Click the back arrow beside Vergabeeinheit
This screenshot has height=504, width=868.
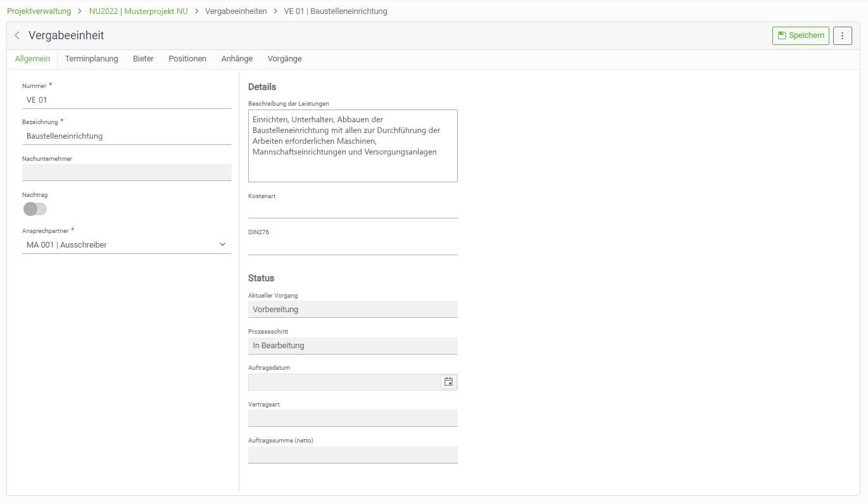point(17,35)
